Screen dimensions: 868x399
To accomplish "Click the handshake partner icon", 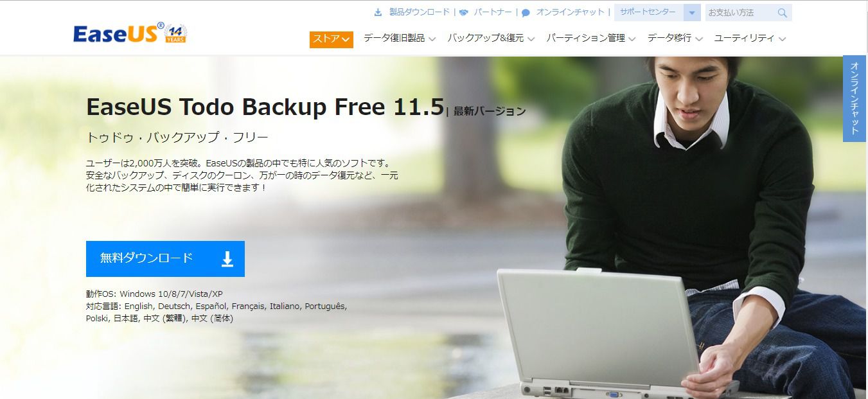I will click(x=464, y=12).
